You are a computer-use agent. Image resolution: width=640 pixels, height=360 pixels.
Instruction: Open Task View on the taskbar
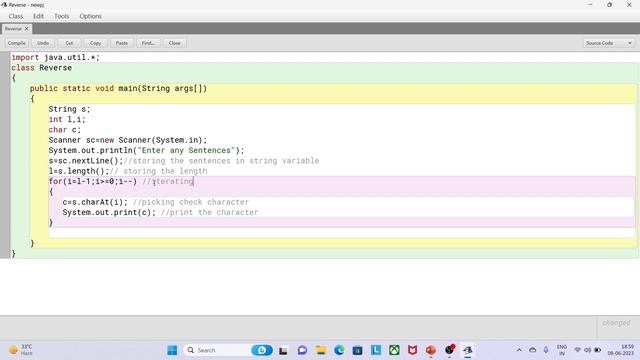283,350
